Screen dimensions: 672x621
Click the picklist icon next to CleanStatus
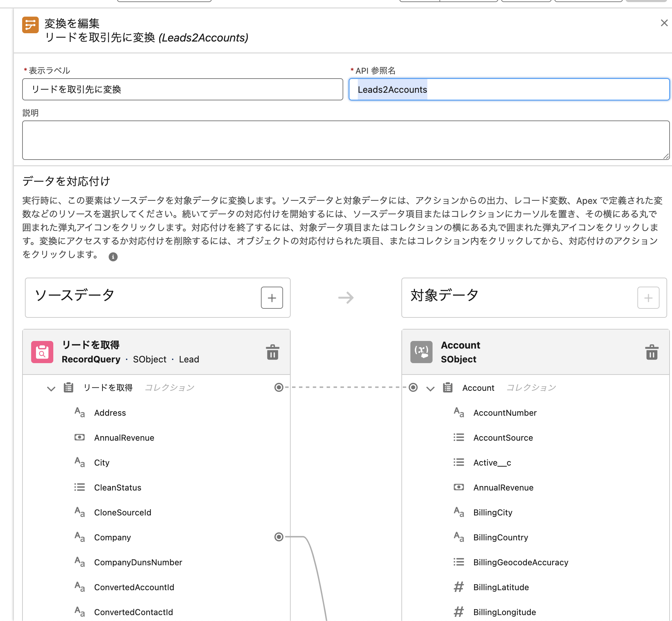tap(79, 487)
